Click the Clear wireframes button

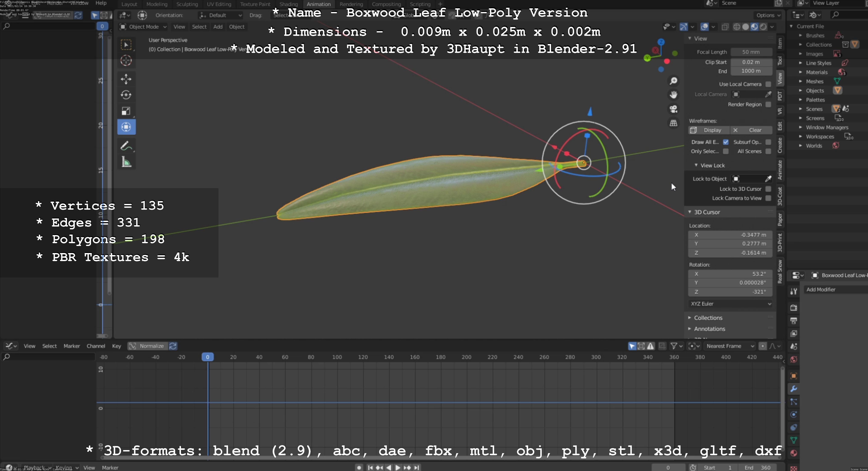click(x=751, y=130)
